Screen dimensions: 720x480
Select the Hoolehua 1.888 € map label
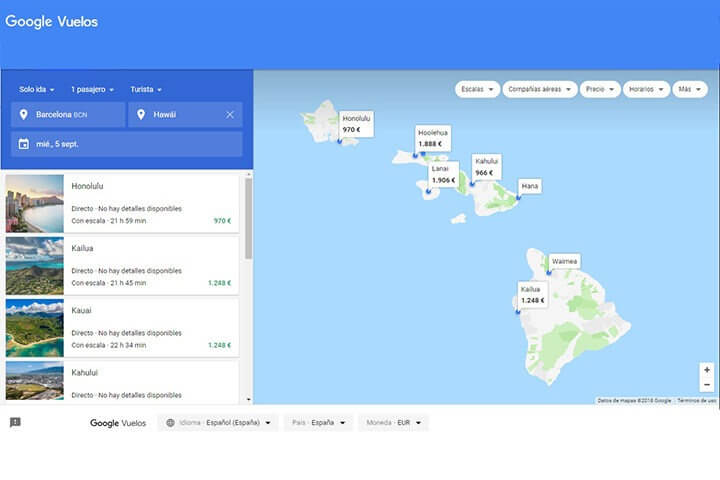tap(433, 138)
